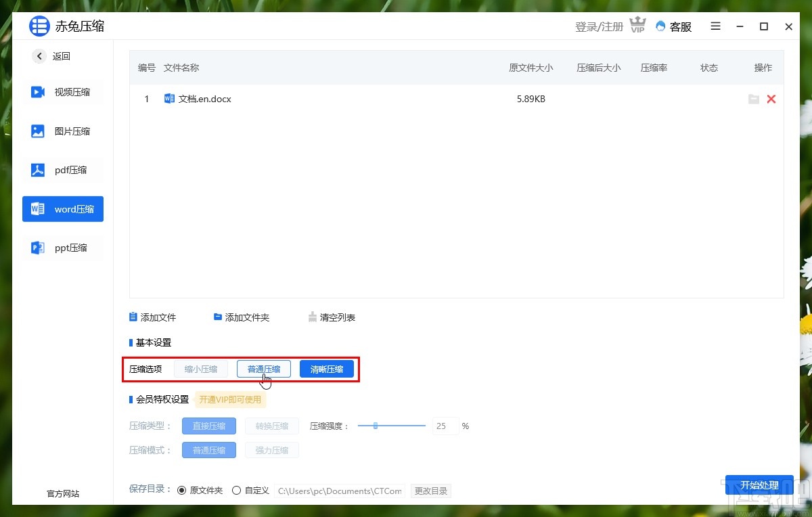Click 登录/注册 to log in
This screenshot has height=517, width=812.
pos(599,27)
